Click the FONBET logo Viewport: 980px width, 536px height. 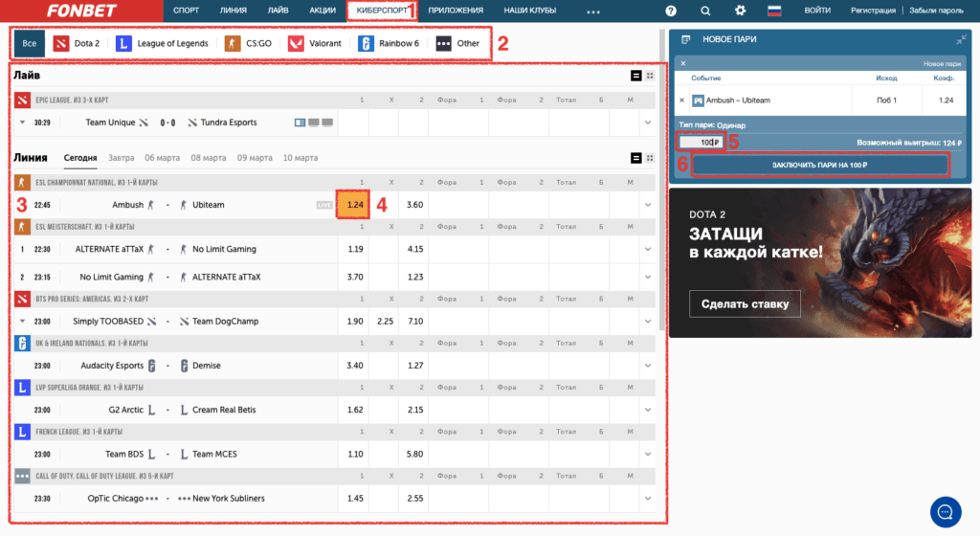point(81,11)
